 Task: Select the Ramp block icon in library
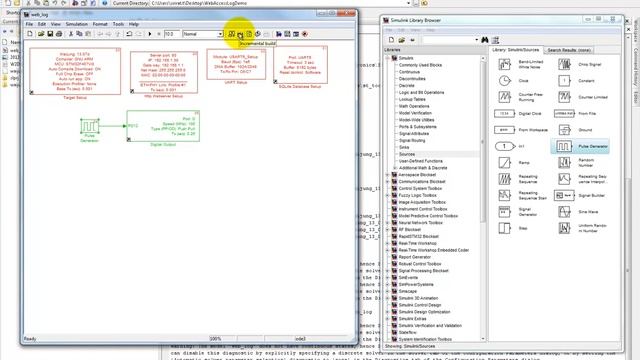pyautogui.click(x=504, y=162)
